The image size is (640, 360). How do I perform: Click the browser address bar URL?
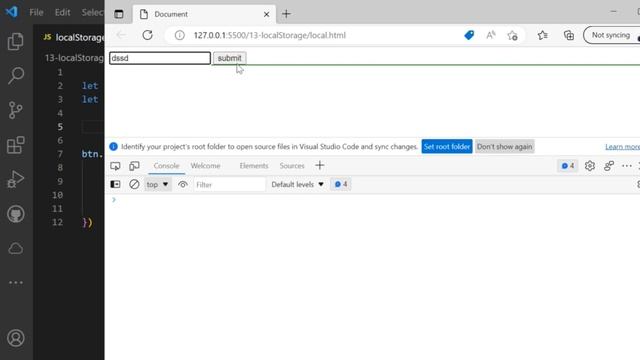point(269,36)
